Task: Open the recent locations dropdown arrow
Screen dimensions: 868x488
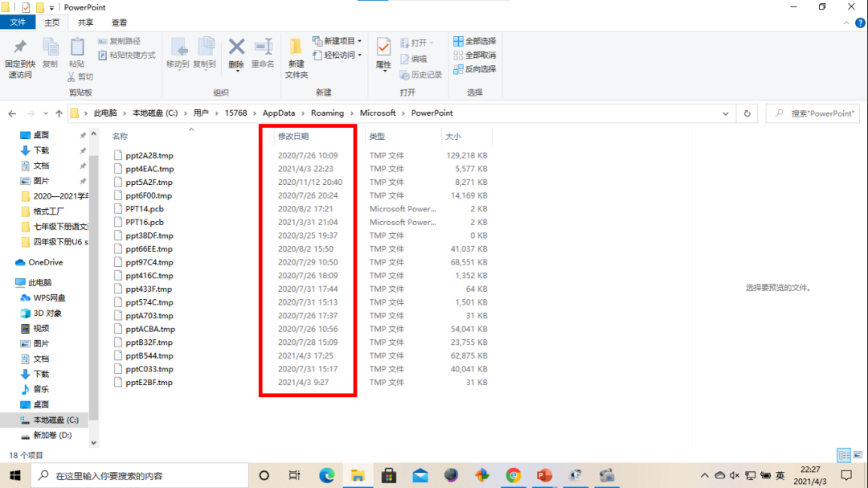Action: [45, 113]
